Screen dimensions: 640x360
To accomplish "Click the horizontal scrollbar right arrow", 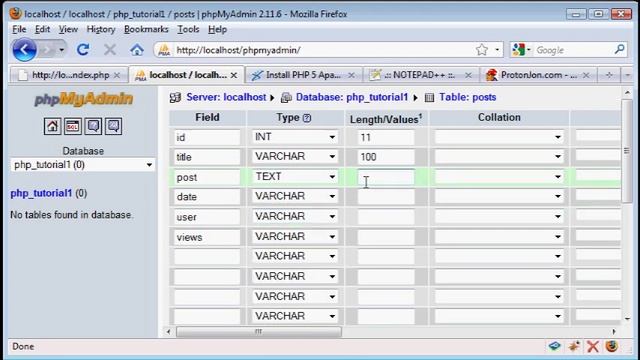I will [x=614, y=332].
